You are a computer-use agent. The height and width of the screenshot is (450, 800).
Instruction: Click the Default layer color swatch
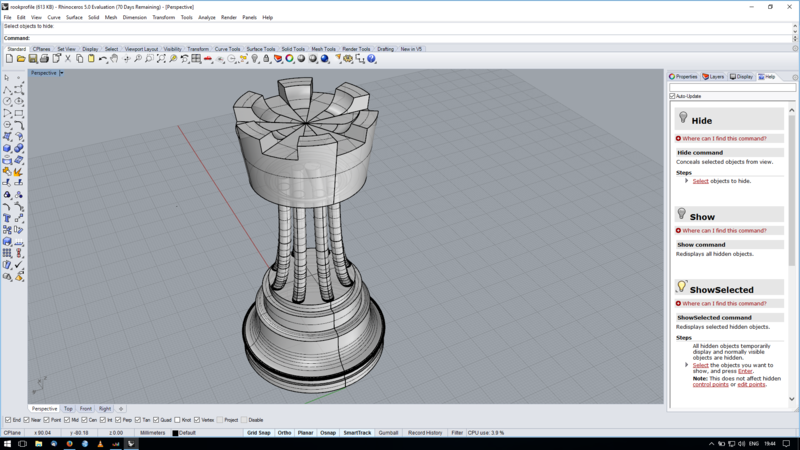point(175,433)
